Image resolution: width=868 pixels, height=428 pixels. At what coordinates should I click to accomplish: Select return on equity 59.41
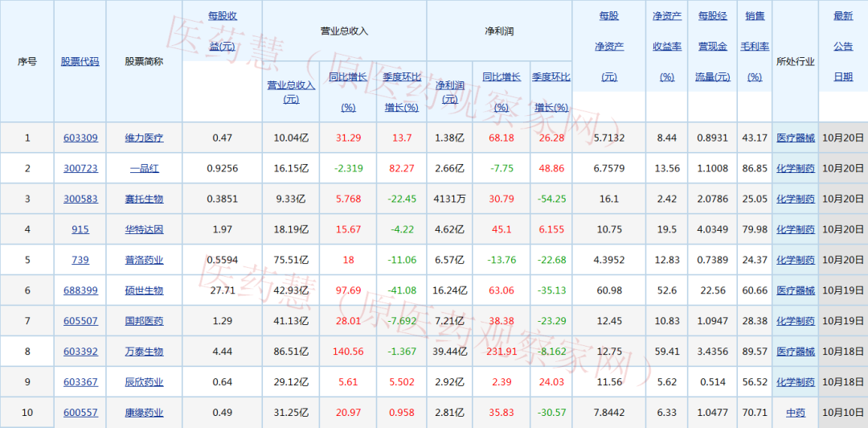[666, 351]
